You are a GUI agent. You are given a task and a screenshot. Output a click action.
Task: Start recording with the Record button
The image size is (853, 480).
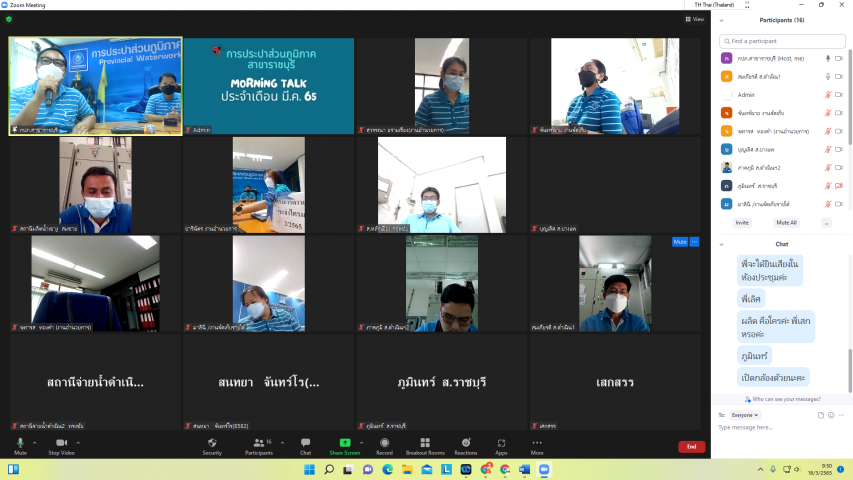click(x=384, y=446)
